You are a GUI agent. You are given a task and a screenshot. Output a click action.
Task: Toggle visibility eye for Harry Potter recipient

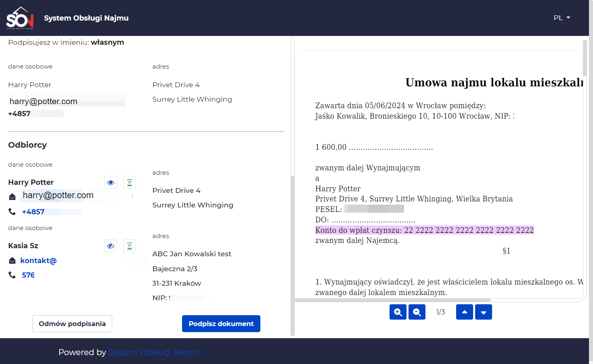[111, 182]
